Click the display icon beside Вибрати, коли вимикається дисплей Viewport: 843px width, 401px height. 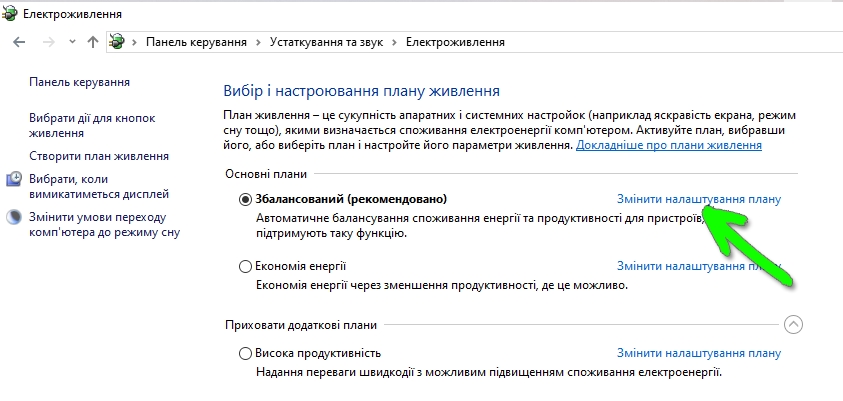pos(14,179)
